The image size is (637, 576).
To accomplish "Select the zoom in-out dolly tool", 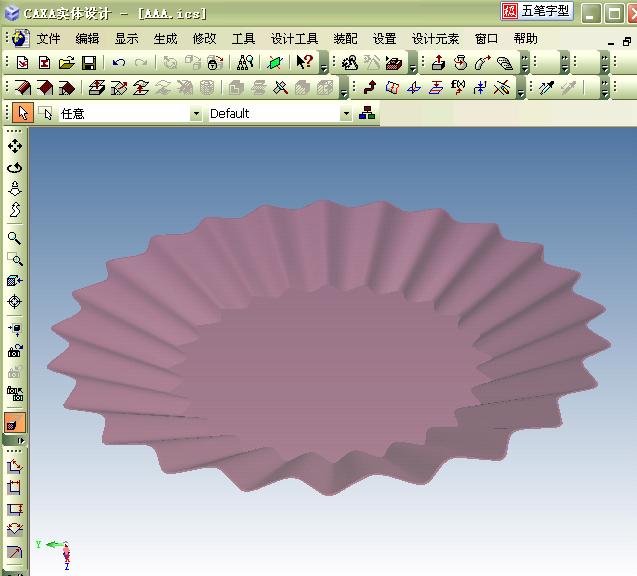I will tap(15, 189).
